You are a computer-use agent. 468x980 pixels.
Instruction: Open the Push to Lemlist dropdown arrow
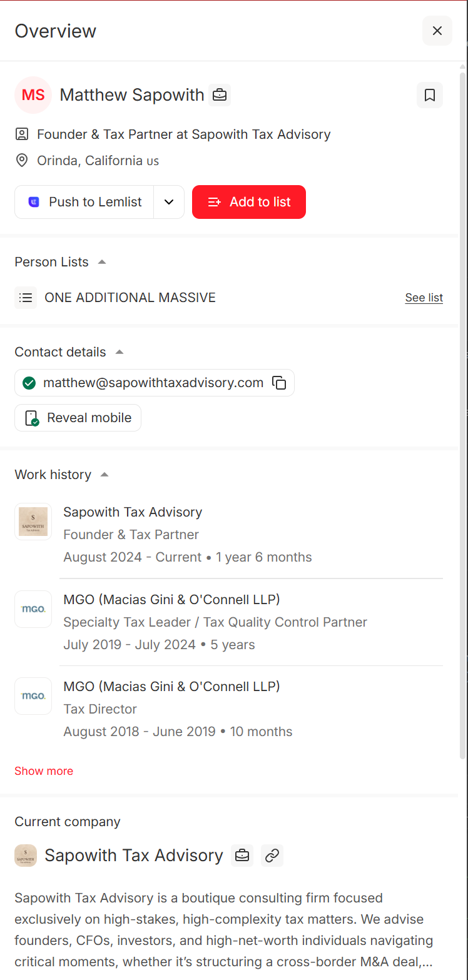tap(169, 202)
